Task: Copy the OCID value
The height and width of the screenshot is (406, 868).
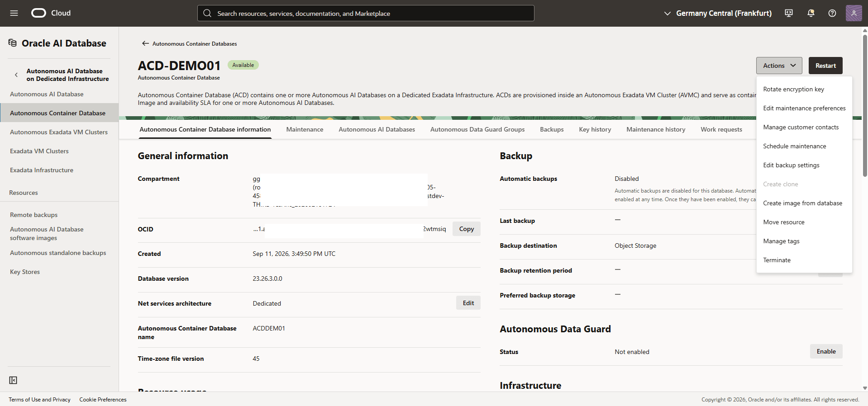Action: coord(466,229)
